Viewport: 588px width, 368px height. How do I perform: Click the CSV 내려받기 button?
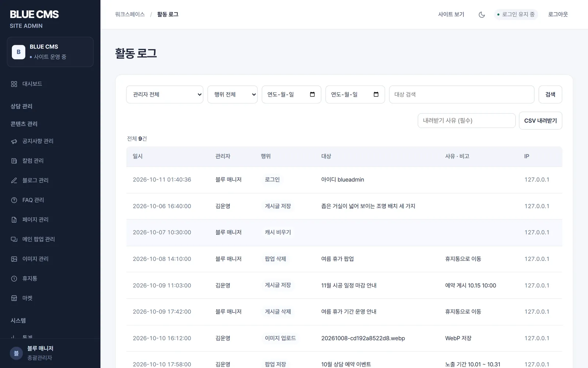click(540, 121)
